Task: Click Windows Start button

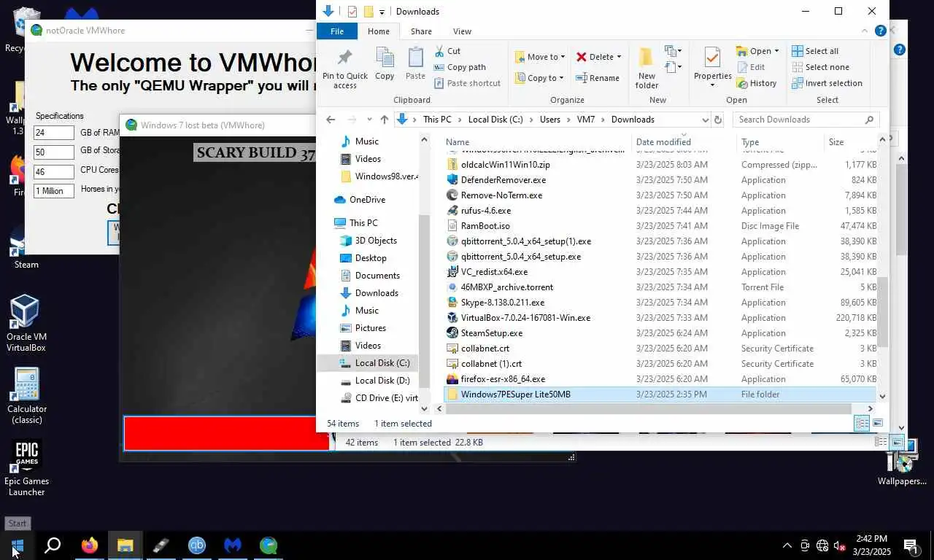Action: 18,545
